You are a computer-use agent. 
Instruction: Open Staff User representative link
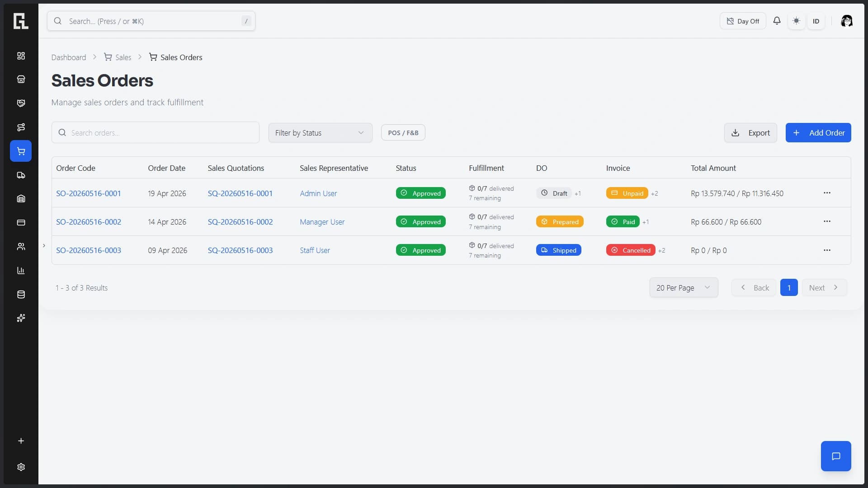click(315, 250)
